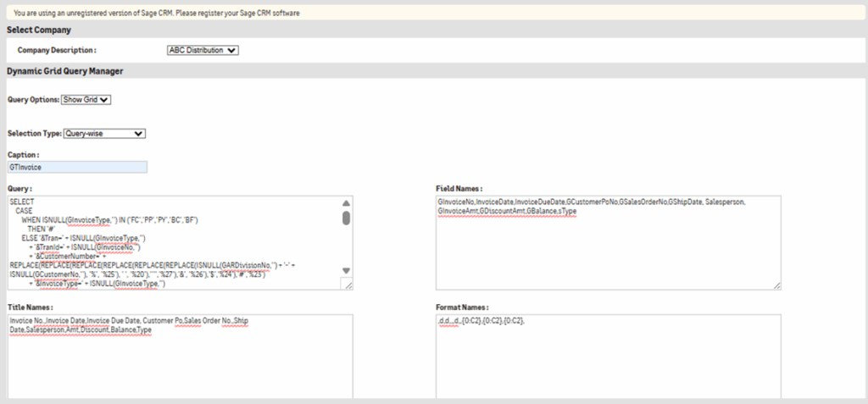Click the Caption label
Viewport: 868px width, 404px height.
point(23,154)
